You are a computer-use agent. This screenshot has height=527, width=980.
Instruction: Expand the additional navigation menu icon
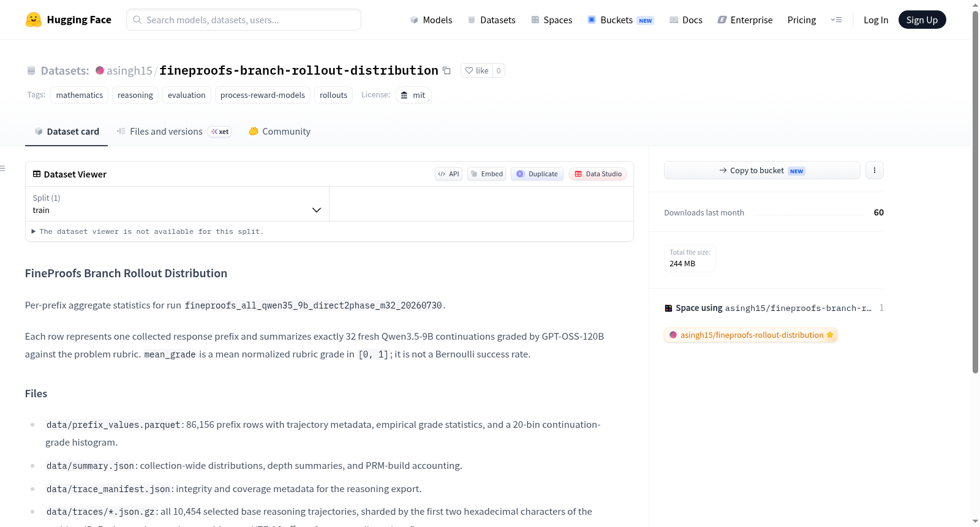[836, 20]
